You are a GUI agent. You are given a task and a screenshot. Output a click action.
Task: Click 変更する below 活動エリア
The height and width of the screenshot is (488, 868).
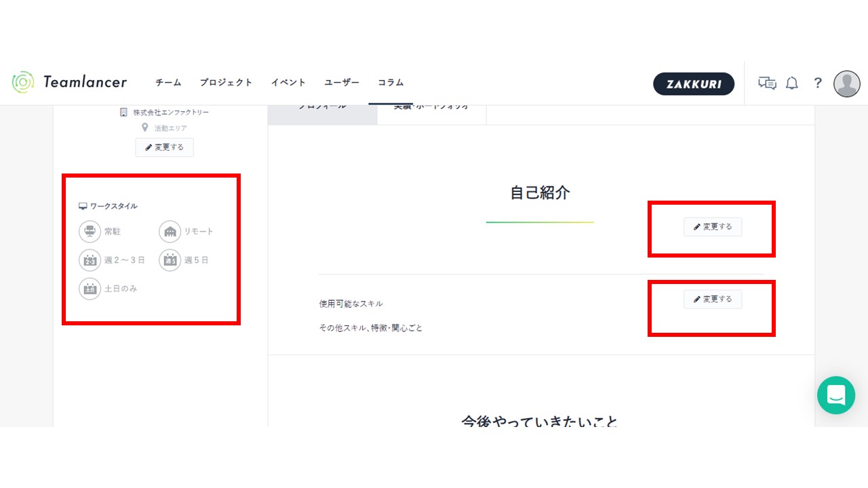164,147
